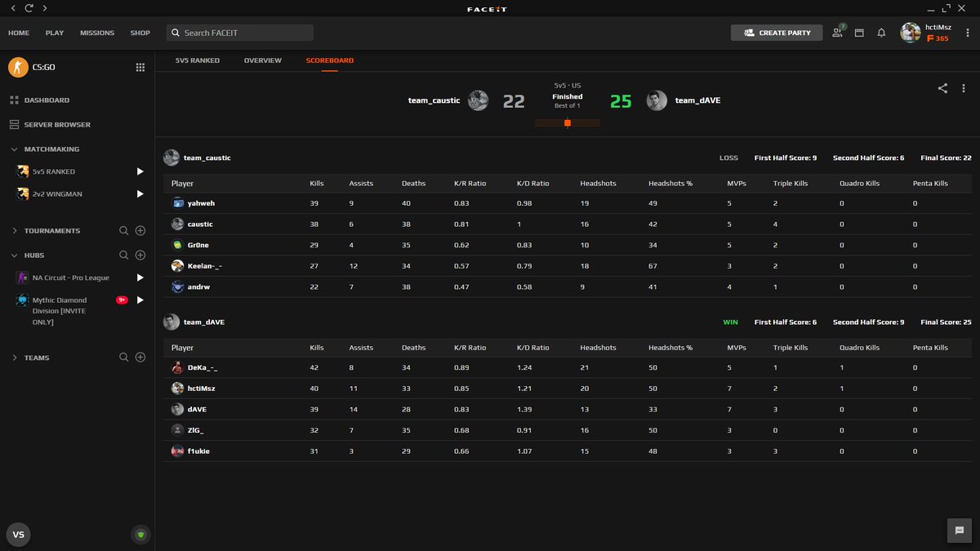This screenshot has height=551, width=980.
Task: Click the team_dAVE table heading
Action: 203,322
